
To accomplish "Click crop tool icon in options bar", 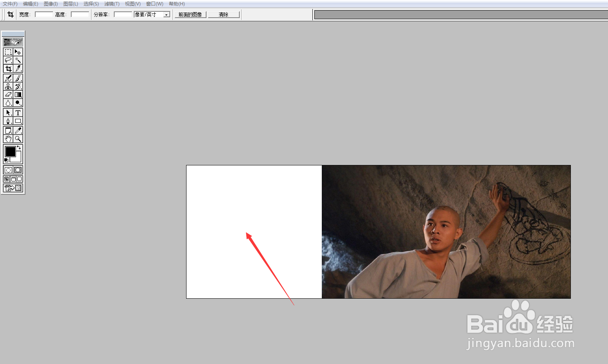I will 11,14.
